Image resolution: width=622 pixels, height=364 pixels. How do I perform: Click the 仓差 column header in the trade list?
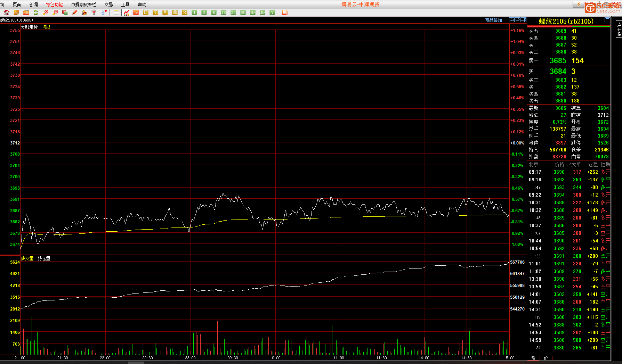coord(593,164)
